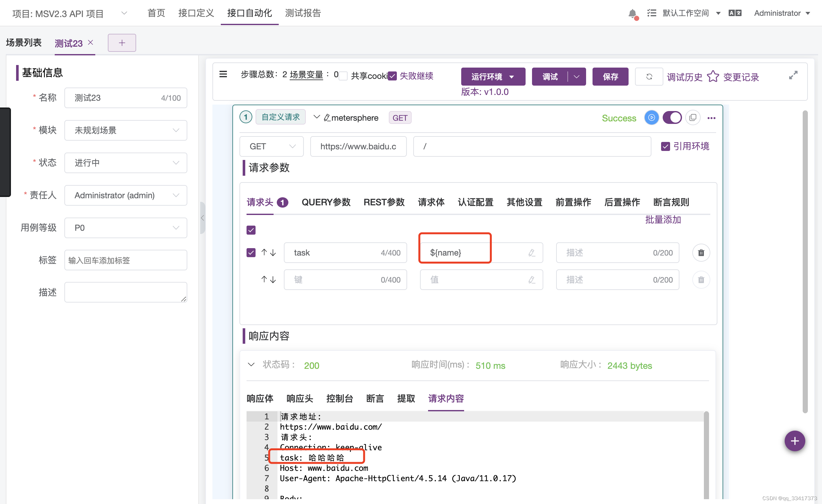Uncheck the 失败继续 checkbox
Screen dimensions: 822x504
pyautogui.click(x=392, y=76)
